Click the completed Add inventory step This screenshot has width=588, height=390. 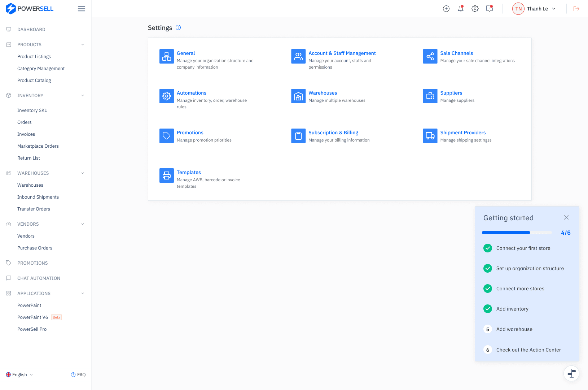pyautogui.click(x=506, y=309)
